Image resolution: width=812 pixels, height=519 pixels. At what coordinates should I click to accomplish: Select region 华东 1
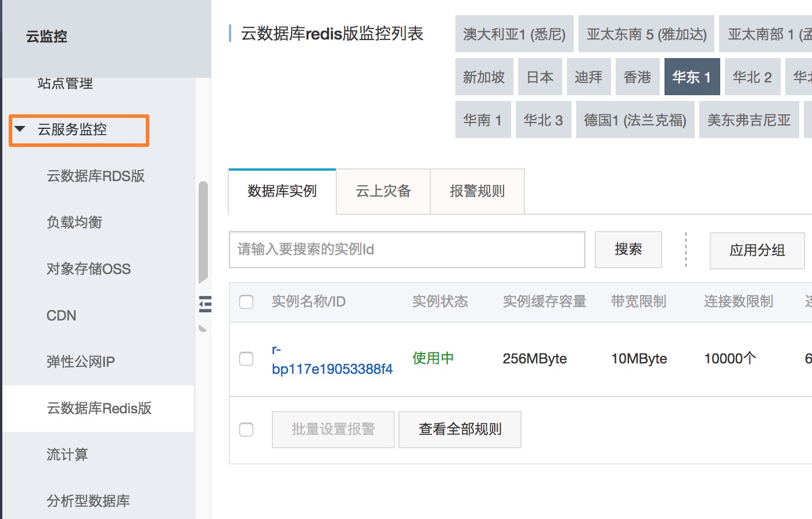(x=692, y=77)
